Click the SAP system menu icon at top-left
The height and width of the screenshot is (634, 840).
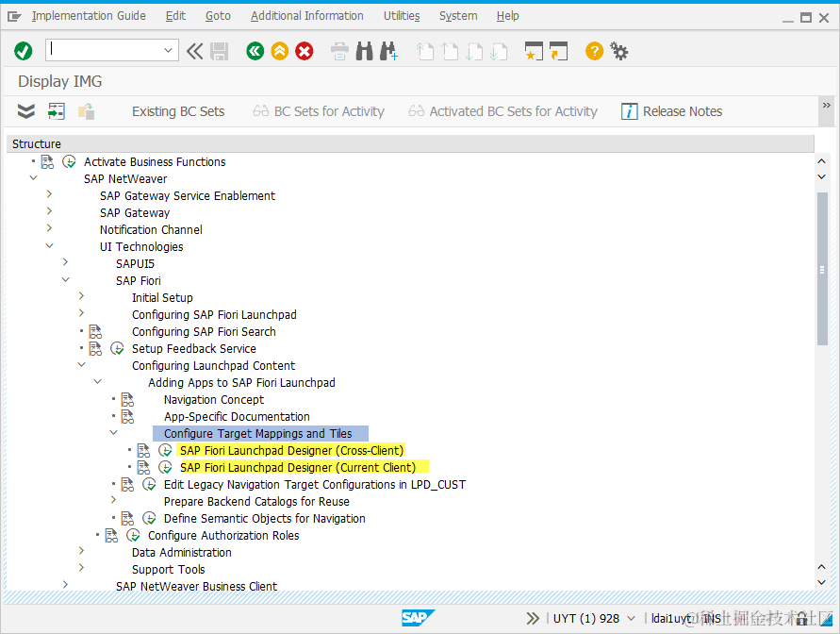(14, 17)
